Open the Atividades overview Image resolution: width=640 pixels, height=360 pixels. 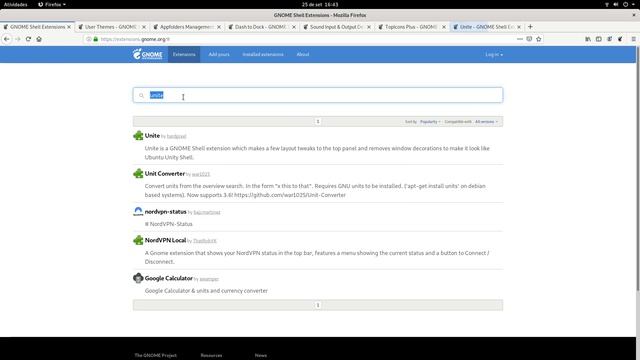coord(16,4)
